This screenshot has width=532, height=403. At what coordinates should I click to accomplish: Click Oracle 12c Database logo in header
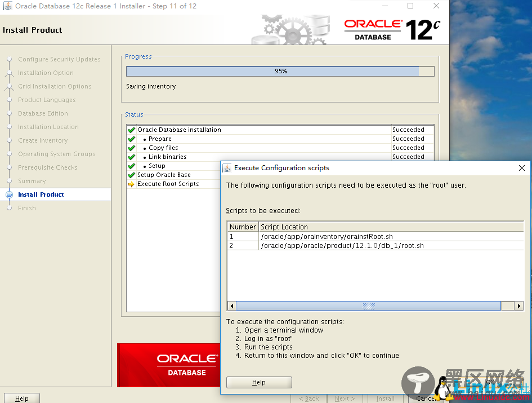392,30
